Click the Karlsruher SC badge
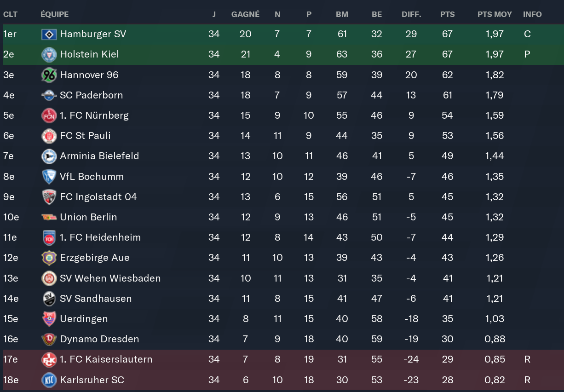The image size is (564, 392). click(x=49, y=380)
